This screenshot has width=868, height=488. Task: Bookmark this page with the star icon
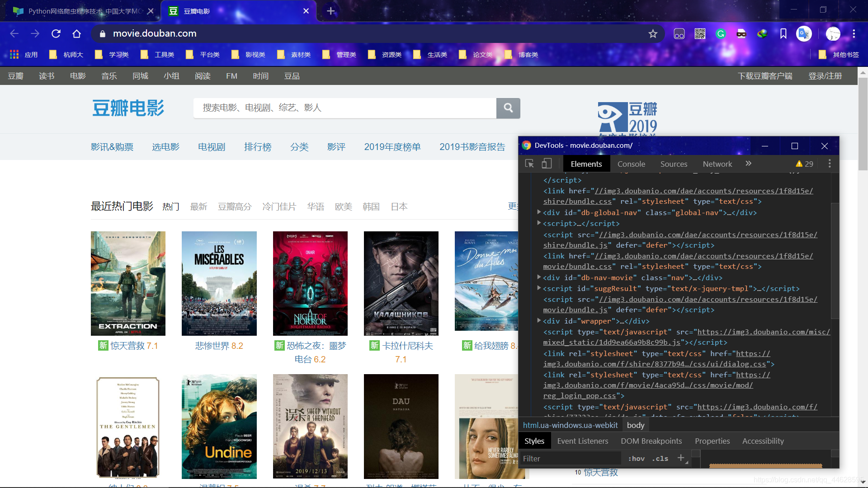pos(653,33)
